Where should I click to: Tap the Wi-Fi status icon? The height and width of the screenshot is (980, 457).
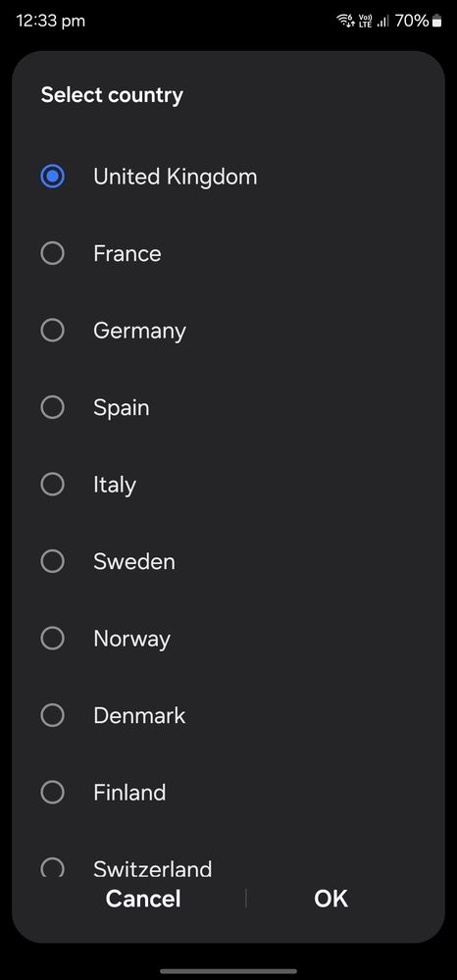click(x=346, y=22)
